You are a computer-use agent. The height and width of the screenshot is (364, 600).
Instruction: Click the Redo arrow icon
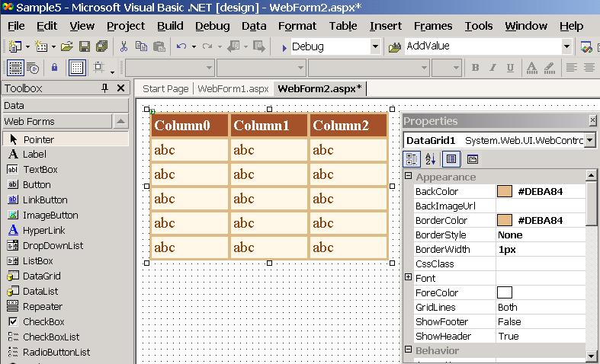pyautogui.click(x=207, y=46)
